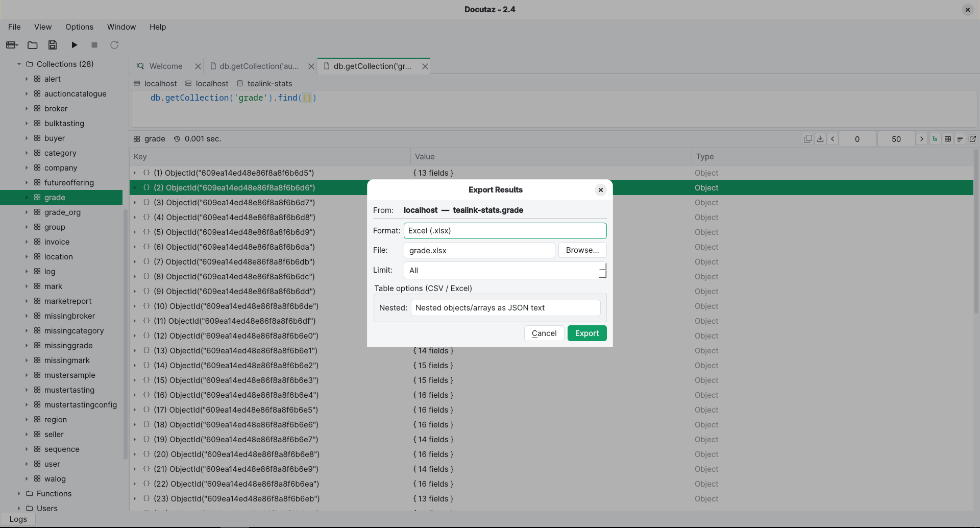Screen dimensions: 980x528
Task: Expand the Users folder
Action: point(19,508)
